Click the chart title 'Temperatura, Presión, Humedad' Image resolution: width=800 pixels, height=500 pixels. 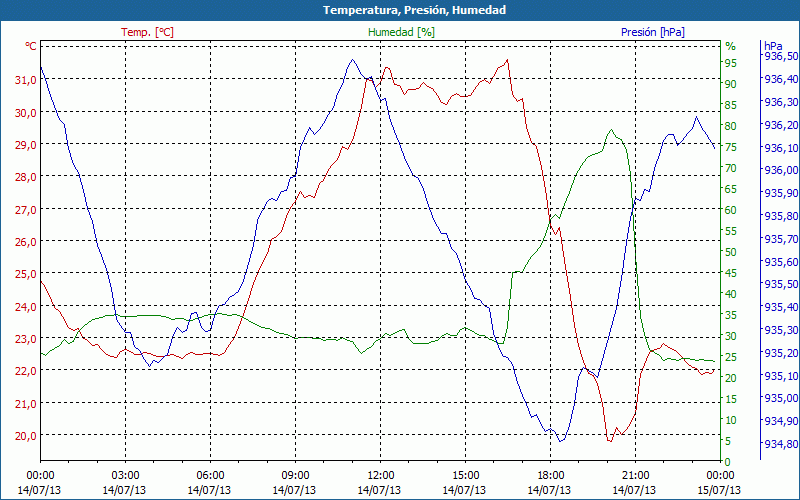pos(414,10)
